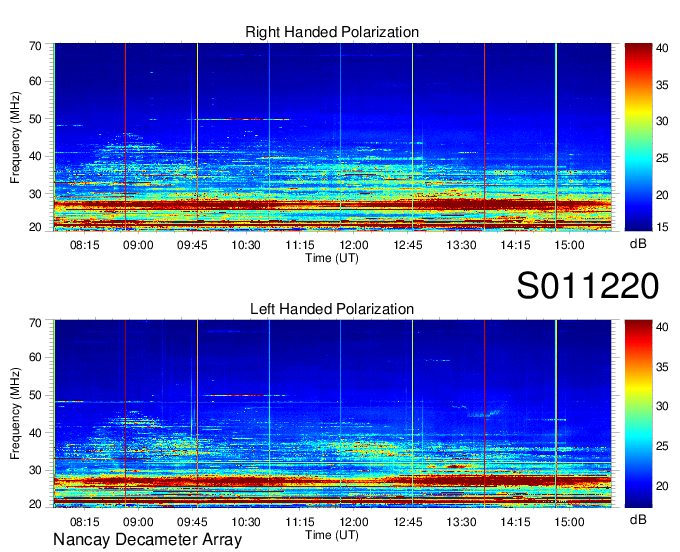
Task: Click the 40 MHz tick label on upper plot
Action: point(35,156)
